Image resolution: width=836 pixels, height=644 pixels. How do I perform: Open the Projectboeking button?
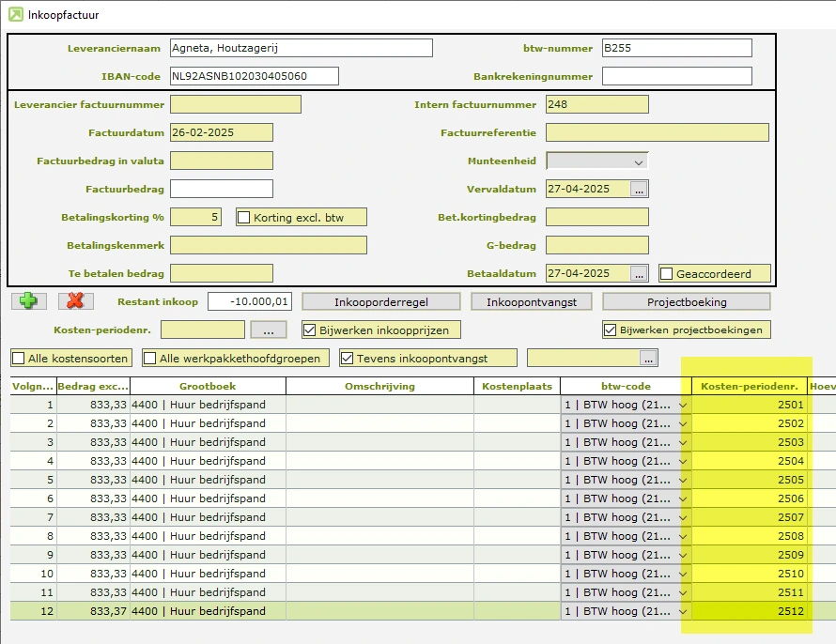686,301
